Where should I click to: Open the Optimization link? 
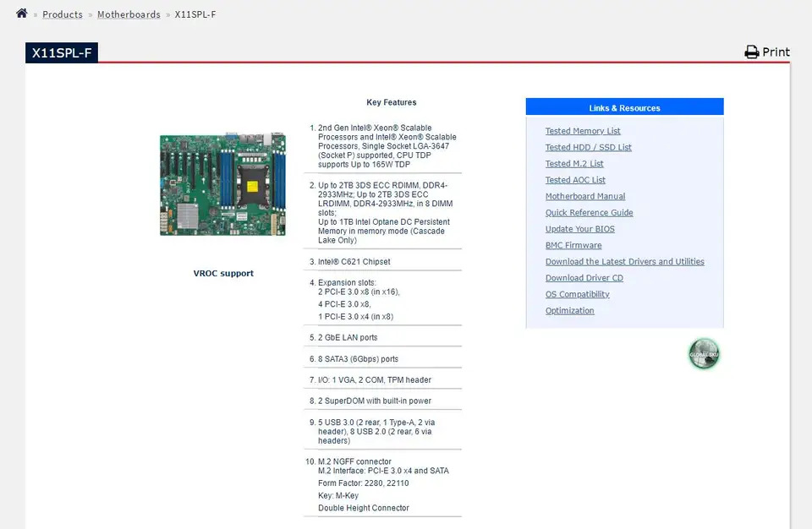pos(569,311)
